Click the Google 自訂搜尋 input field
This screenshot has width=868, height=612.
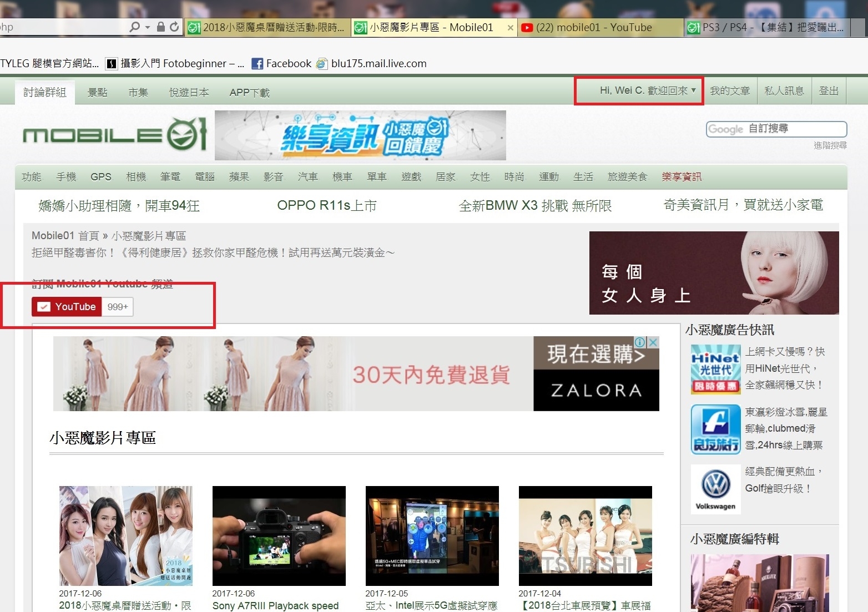click(776, 129)
